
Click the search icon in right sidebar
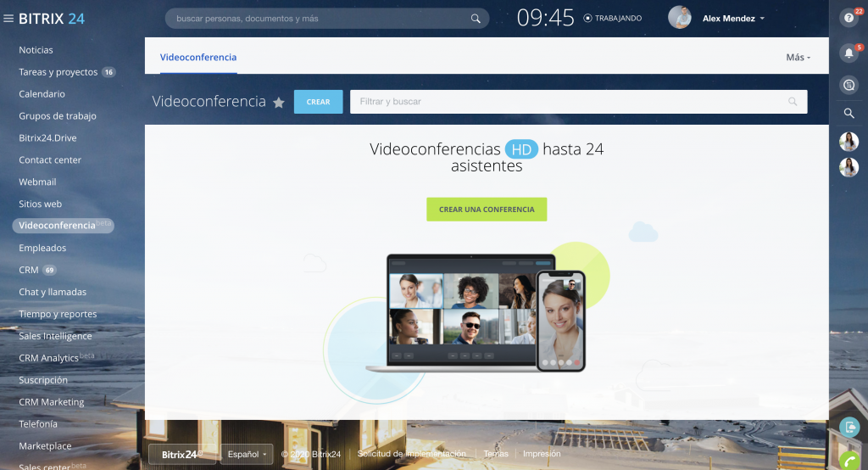click(849, 113)
